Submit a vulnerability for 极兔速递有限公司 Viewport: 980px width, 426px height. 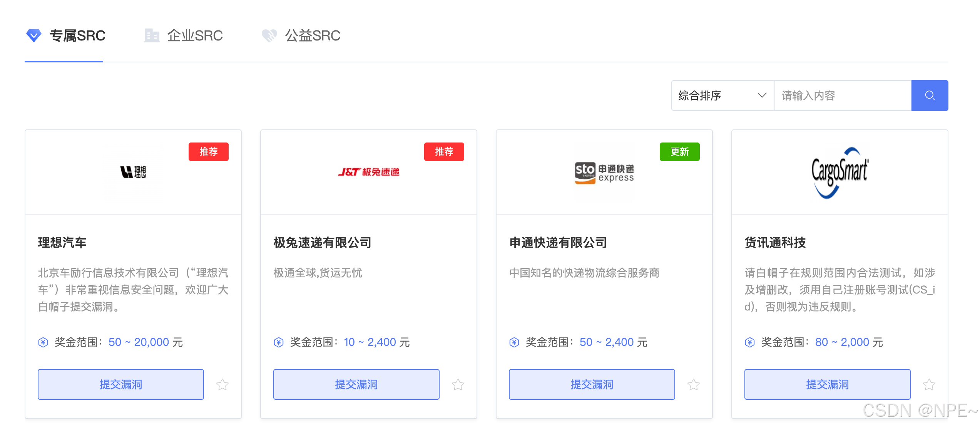click(356, 384)
